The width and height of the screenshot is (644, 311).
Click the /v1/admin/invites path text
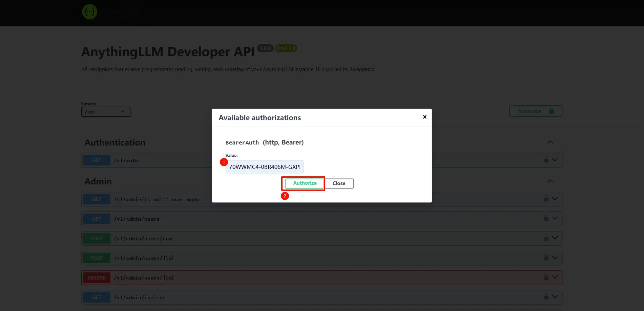(140, 297)
